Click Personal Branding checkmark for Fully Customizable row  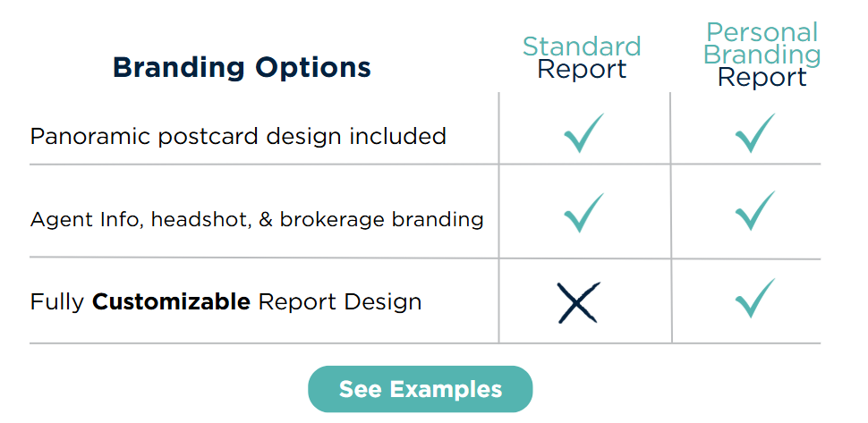tap(754, 298)
